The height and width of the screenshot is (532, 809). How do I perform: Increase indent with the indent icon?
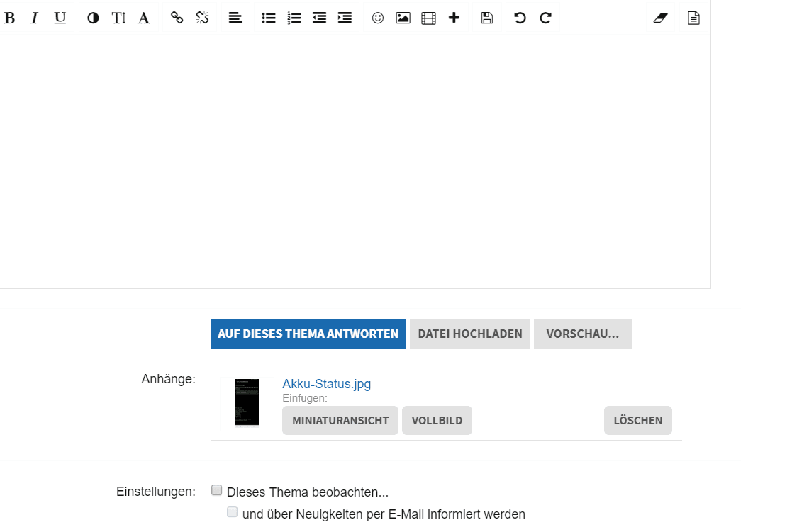(345, 18)
